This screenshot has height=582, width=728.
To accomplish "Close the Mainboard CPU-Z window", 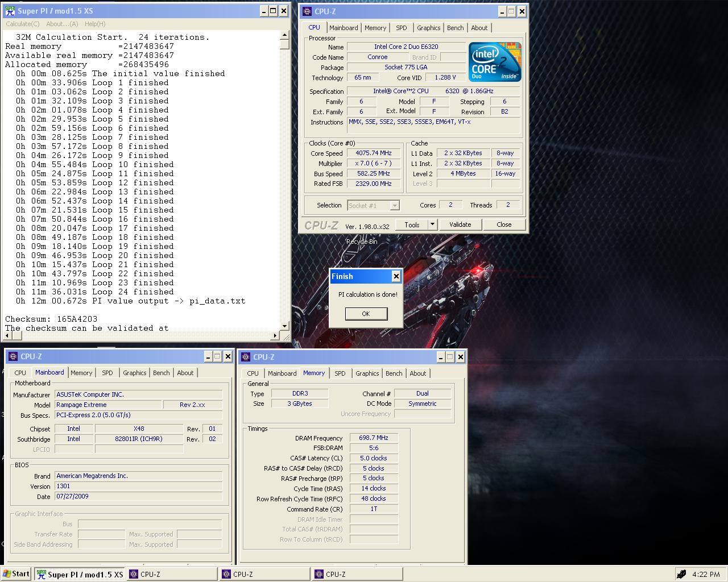I will [227, 356].
